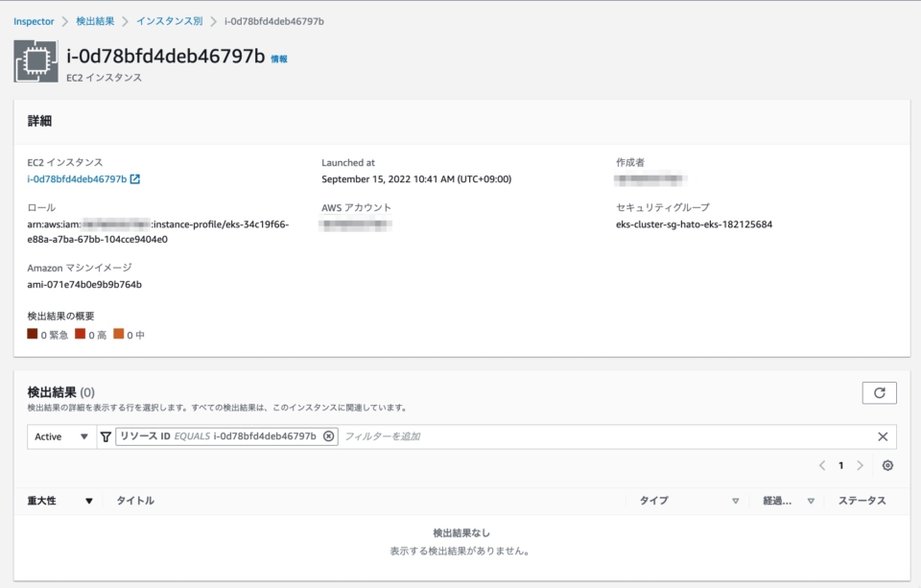Clear all filters with the X at filter bar end
This screenshot has width=921, height=588.
coord(883,436)
